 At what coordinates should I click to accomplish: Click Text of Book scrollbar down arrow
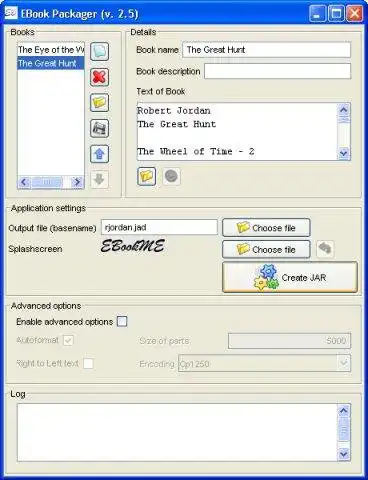pyautogui.click(x=344, y=153)
